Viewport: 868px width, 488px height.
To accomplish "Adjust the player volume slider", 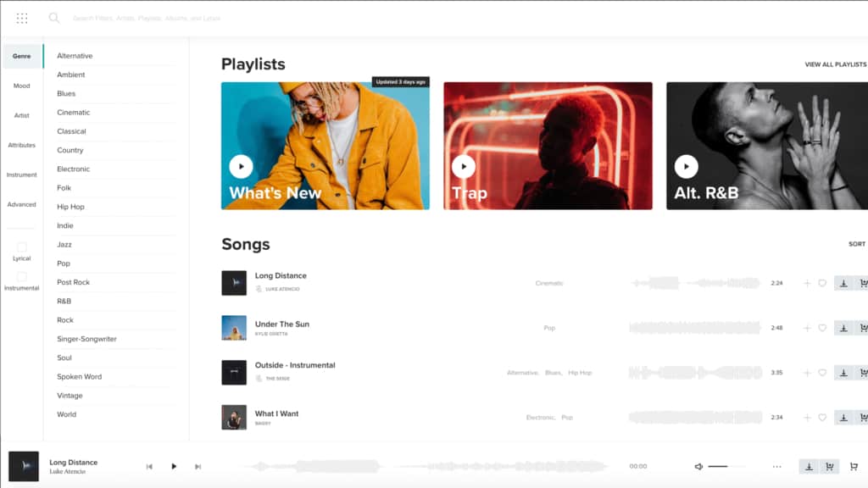I will coord(718,467).
